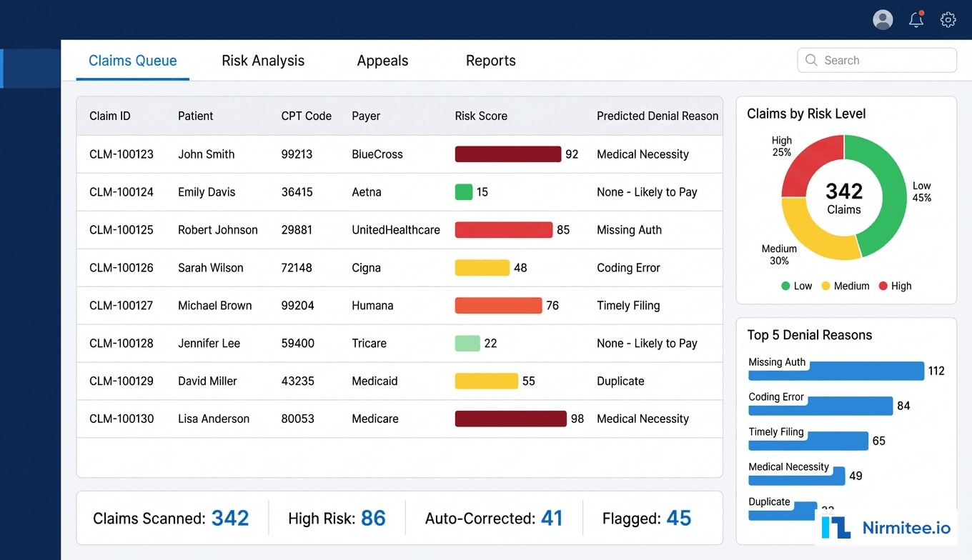972x560 pixels.
Task: Select the Missing Auth bar in Top 5 Denial Reasons
Action: click(x=835, y=371)
